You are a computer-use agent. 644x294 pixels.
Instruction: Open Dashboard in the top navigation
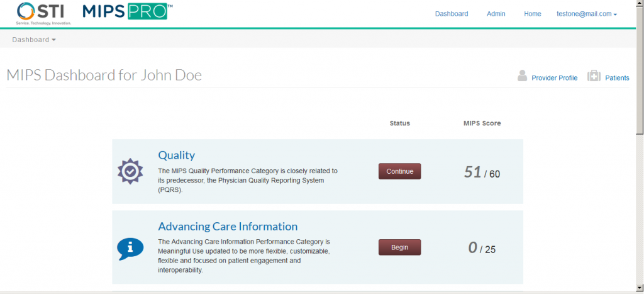pos(452,14)
